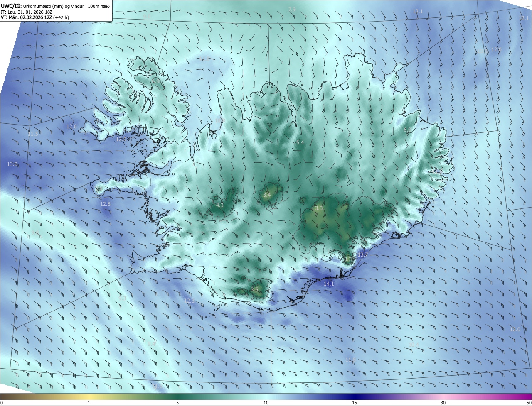
Task: Click the colour scale tick labelled 0
Action: [x=1, y=403]
